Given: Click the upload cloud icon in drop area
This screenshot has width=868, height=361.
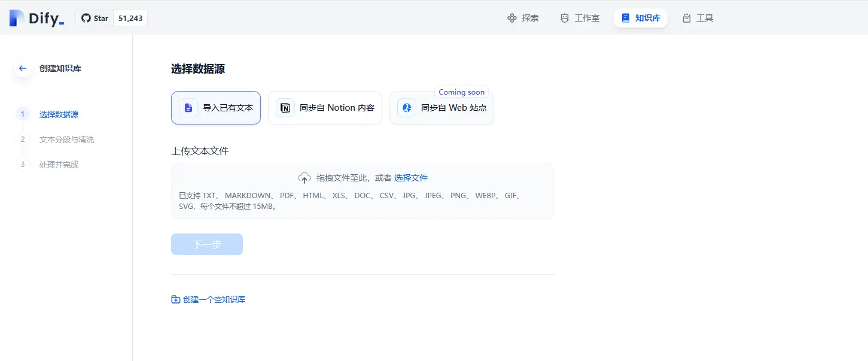Looking at the screenshot, I should pyautogui.click(x=304, y=178).
